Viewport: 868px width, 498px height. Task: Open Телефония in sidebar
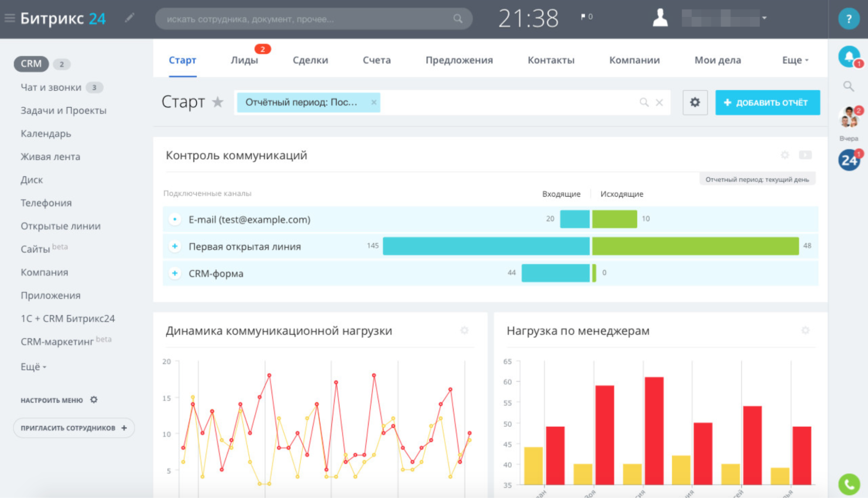(46, 203)
